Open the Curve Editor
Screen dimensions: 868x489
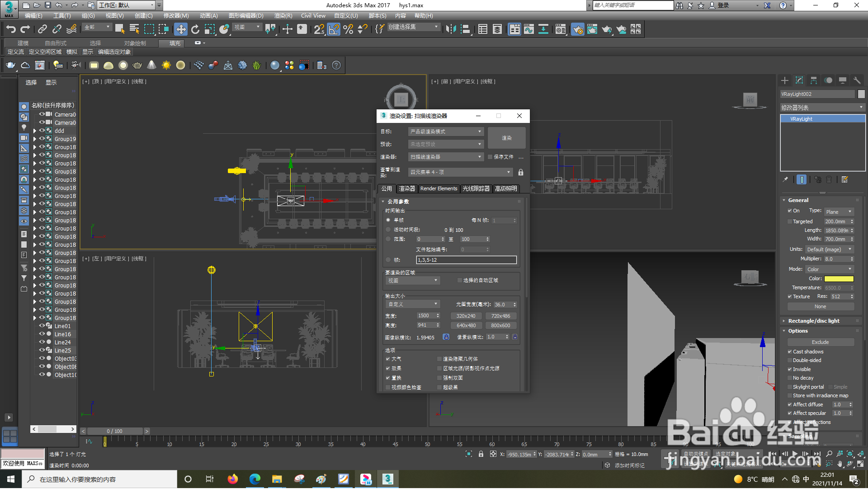click(529, 30)
